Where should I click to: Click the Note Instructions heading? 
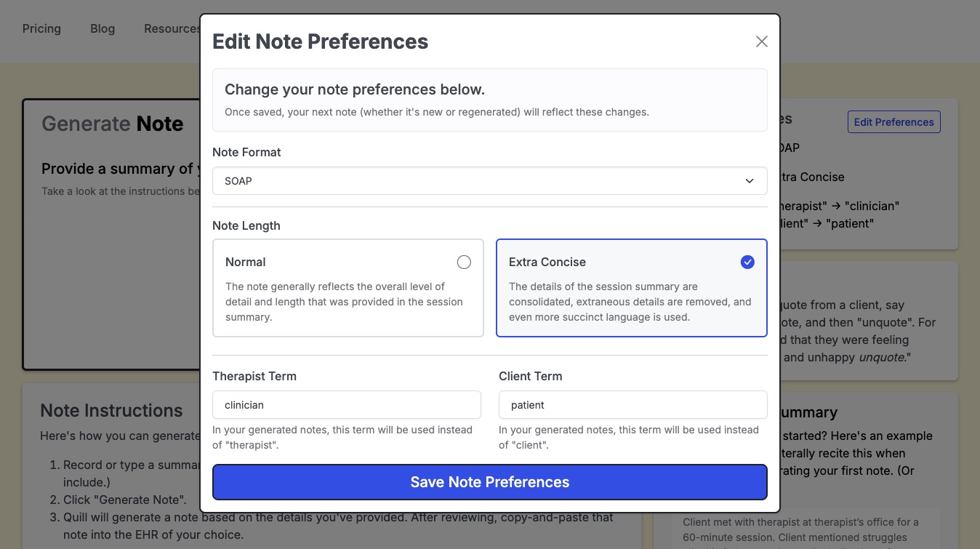111,410
